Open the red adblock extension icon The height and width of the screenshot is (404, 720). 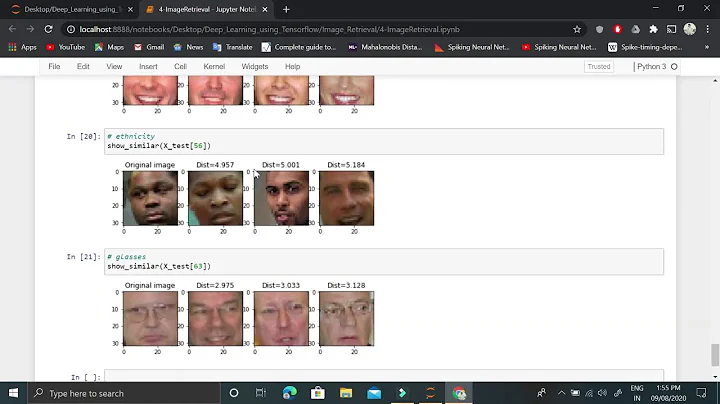[617, 29]
